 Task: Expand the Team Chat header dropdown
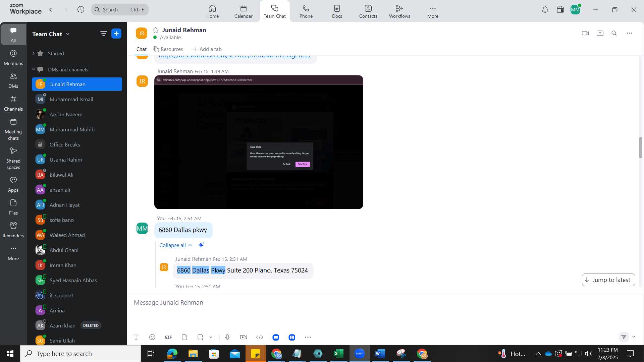(x=68, y=34)
